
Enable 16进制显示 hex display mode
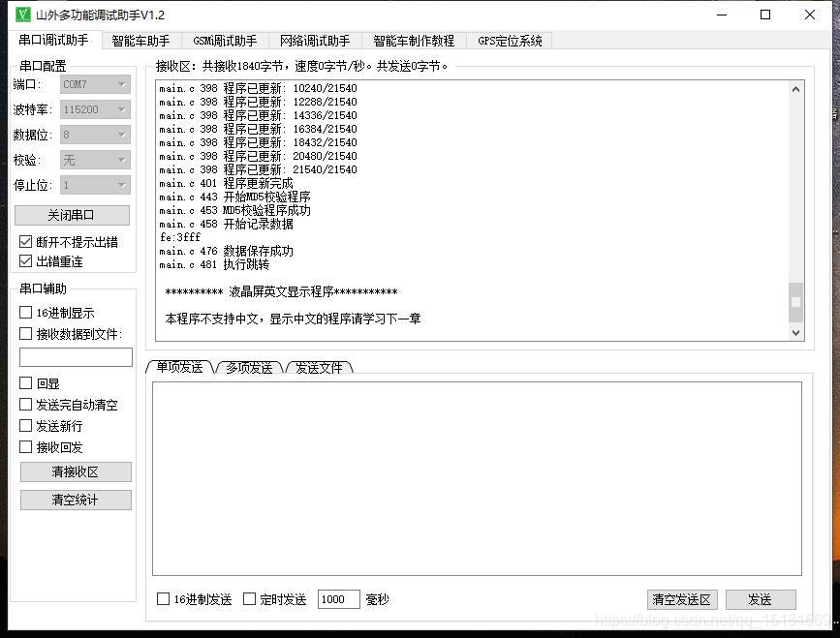pos(24,314)
